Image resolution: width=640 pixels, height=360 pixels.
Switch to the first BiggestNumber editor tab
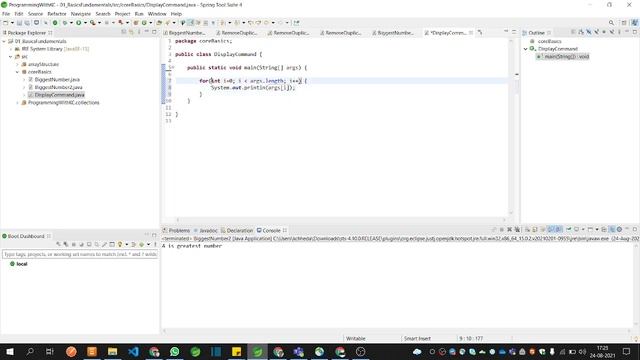coord(187,33)
